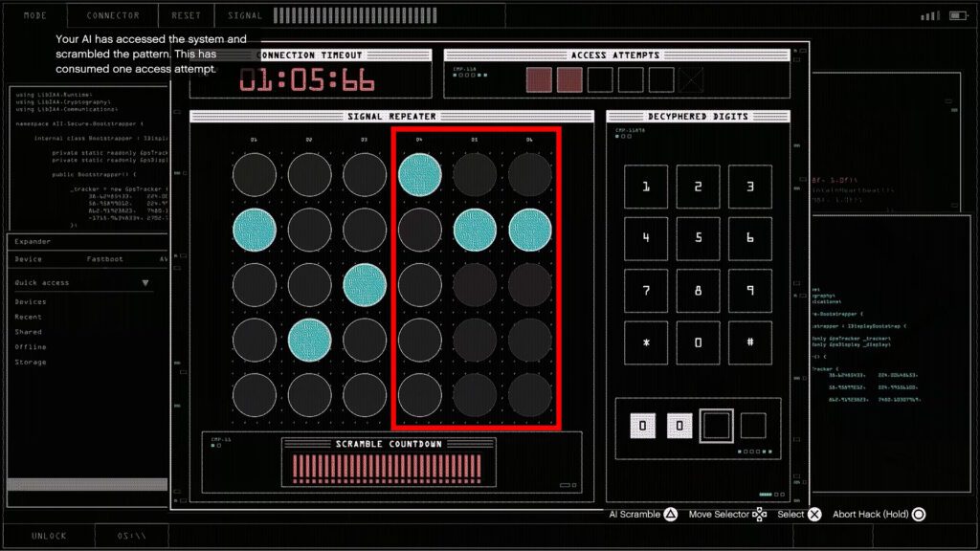980x551 pixels.
Task: Select the SIGNAL tab
Action: (244, 15)
